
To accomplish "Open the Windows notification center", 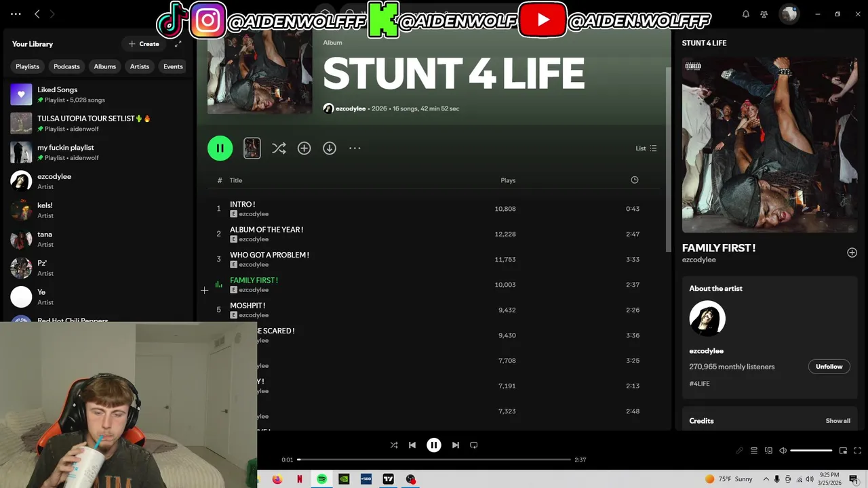I will [x=853, y=479].
